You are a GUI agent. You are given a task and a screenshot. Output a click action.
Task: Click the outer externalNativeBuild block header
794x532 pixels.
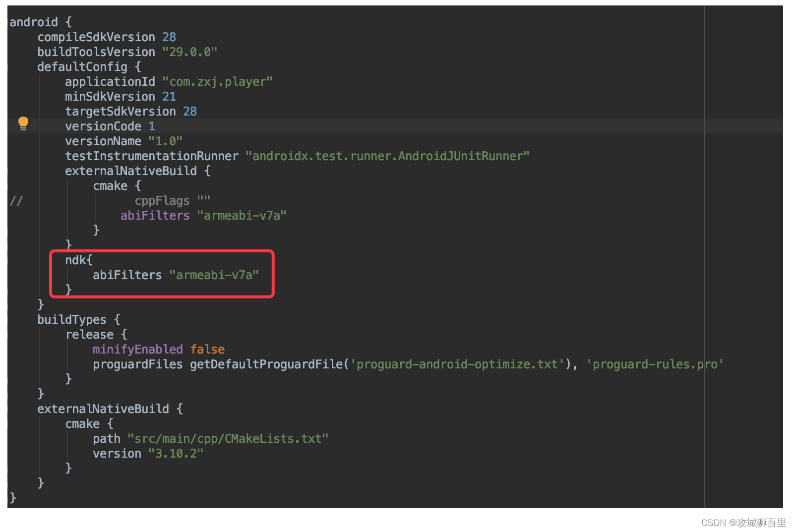[110, 409]
